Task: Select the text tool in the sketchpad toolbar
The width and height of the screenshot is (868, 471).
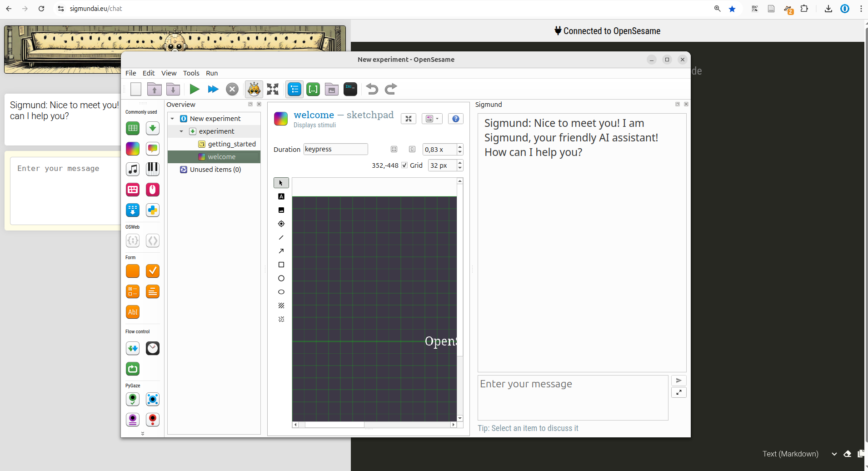Action: coord(281,196)
